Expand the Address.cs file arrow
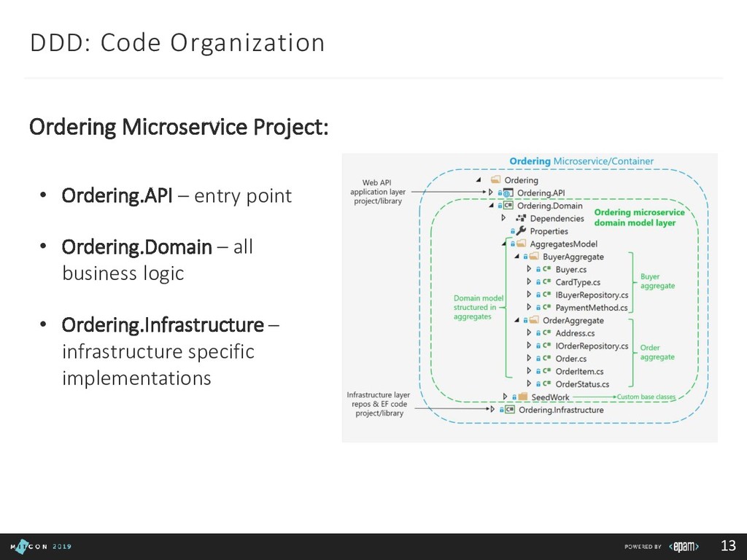 (x=529, y=332)
